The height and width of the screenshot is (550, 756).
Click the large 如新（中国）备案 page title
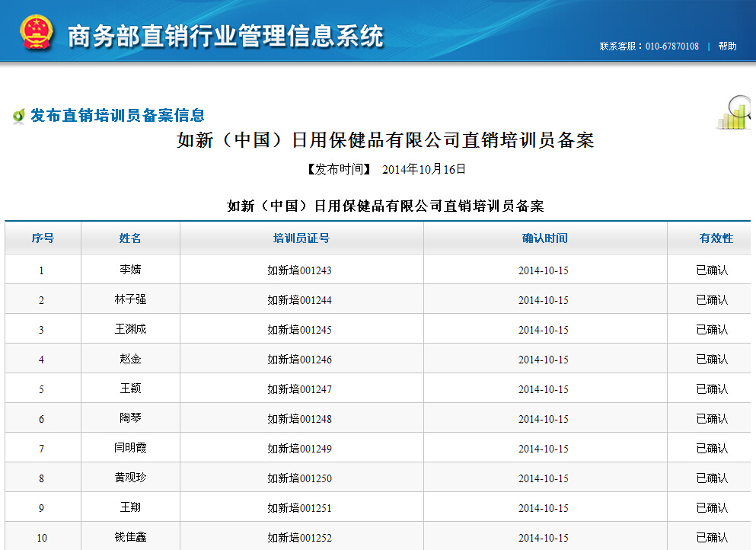[x=386, y=140]
